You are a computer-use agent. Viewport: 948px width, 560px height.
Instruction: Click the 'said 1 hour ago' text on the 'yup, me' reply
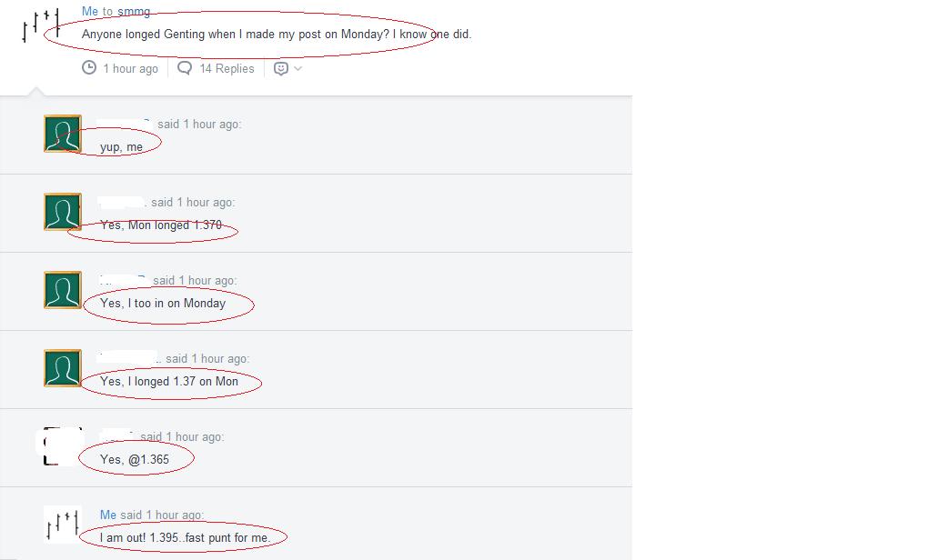pyautogui.click(x=199, y=124)
